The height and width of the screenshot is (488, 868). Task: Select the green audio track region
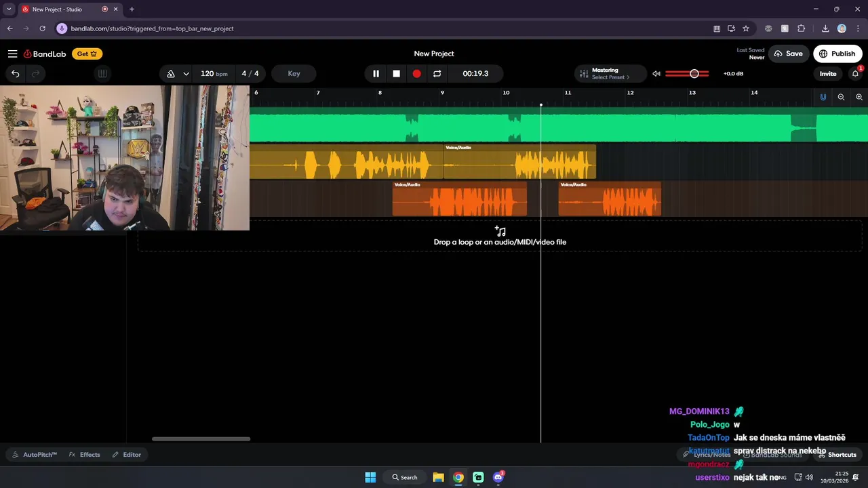pos(559,125)
